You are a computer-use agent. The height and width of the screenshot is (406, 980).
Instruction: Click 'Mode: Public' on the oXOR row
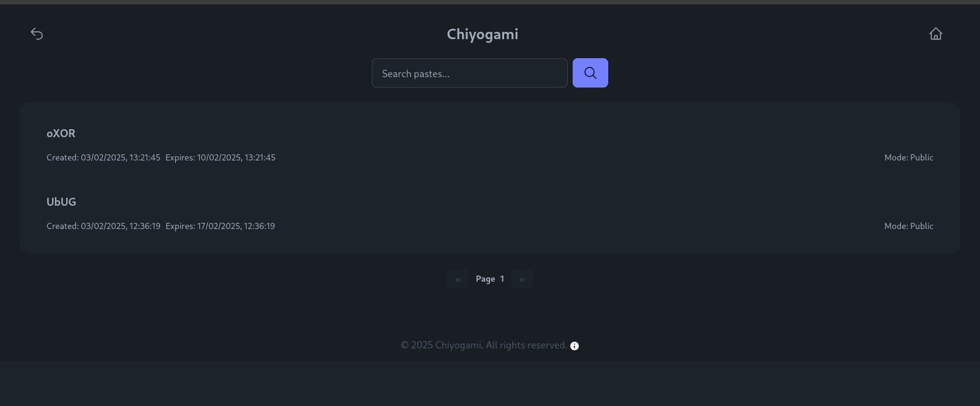click(908, 158)
